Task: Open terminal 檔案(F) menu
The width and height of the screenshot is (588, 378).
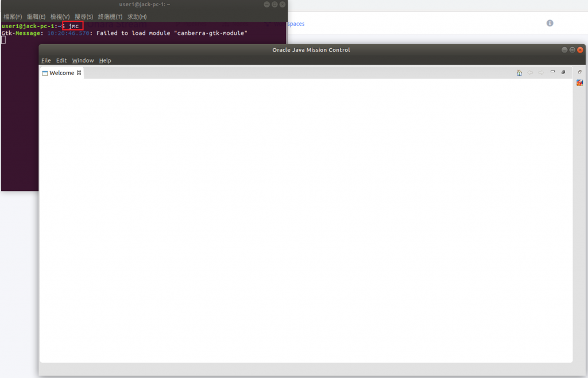Action: (x=13, y=17)
